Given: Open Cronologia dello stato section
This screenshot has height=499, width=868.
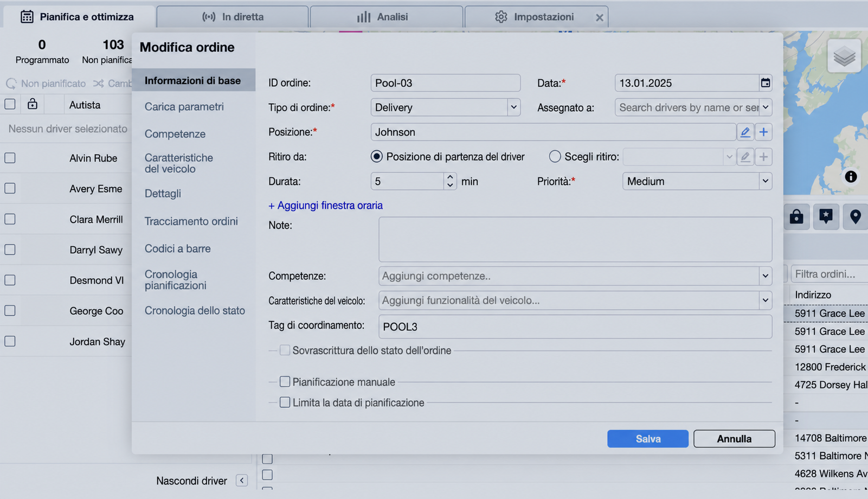Looking at the screenshot, I should pyautogui.click(x=195, y=310).
